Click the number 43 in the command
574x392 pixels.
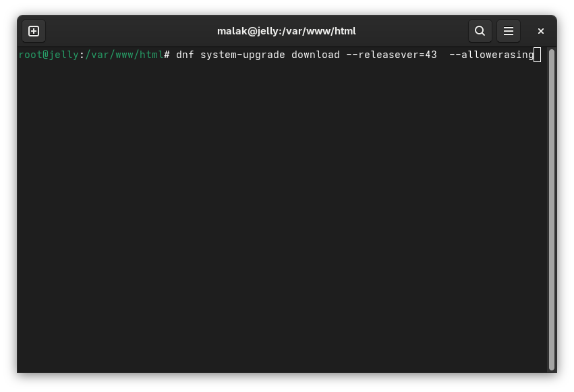coord(431,55)
